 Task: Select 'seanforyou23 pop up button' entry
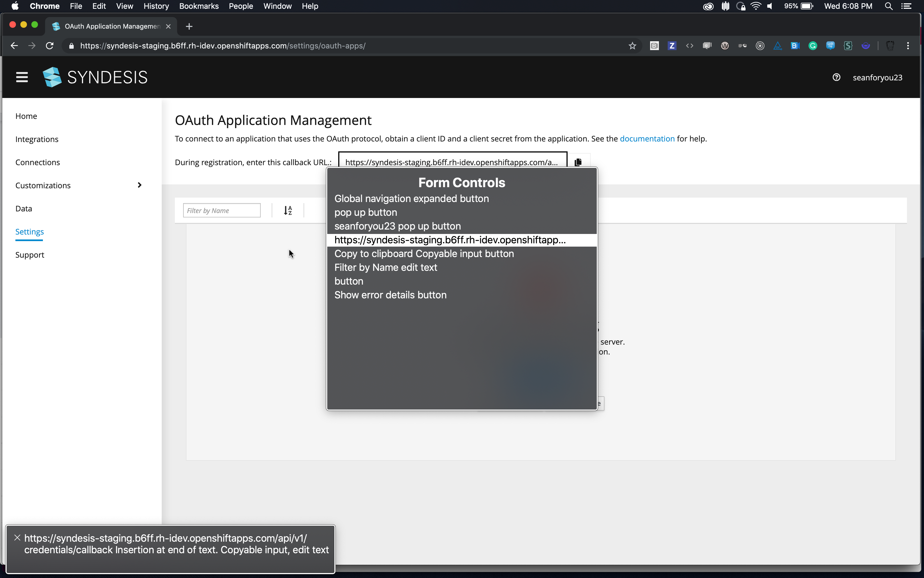(x=462, y=226)
